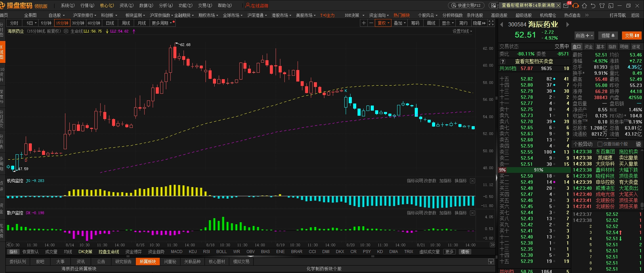Select the KDJ indicator
Viewport: 644px width, 273px height.
(193, 252)
